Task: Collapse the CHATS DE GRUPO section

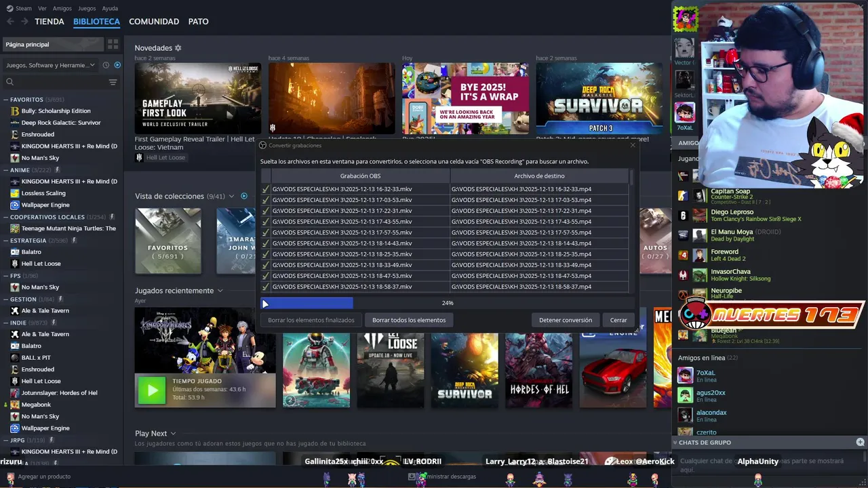Action: [675, 442]
